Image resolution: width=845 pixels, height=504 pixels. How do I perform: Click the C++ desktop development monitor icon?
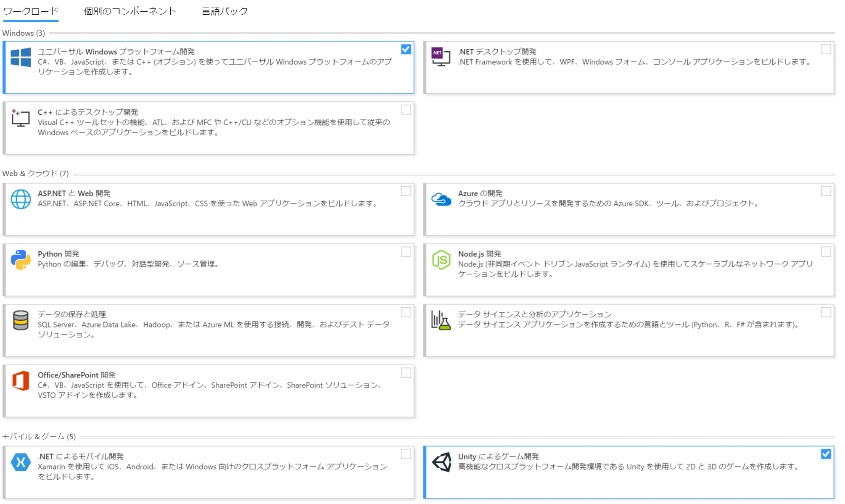(x=21, y=118)
